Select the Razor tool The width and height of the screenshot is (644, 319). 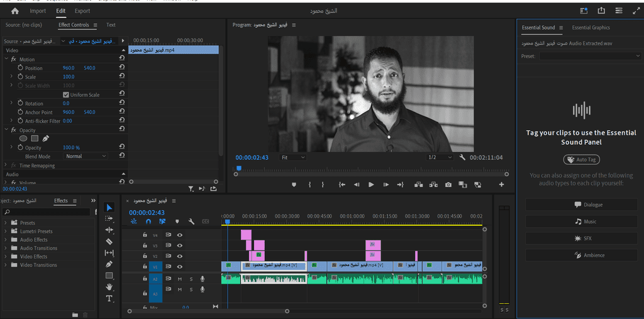109,242
